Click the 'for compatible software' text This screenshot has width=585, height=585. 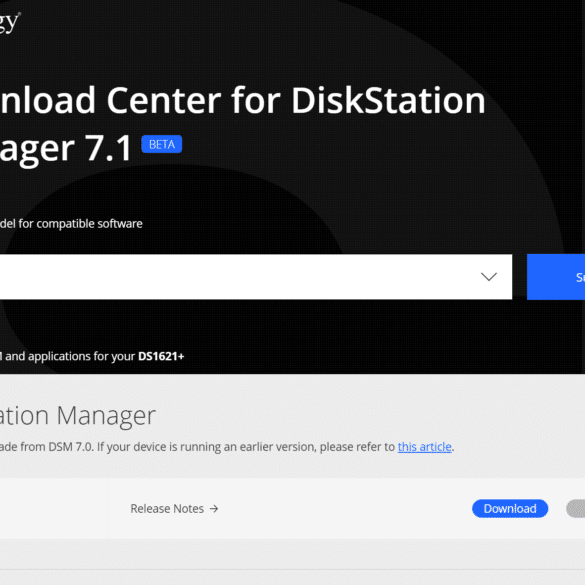click(80, 223)
